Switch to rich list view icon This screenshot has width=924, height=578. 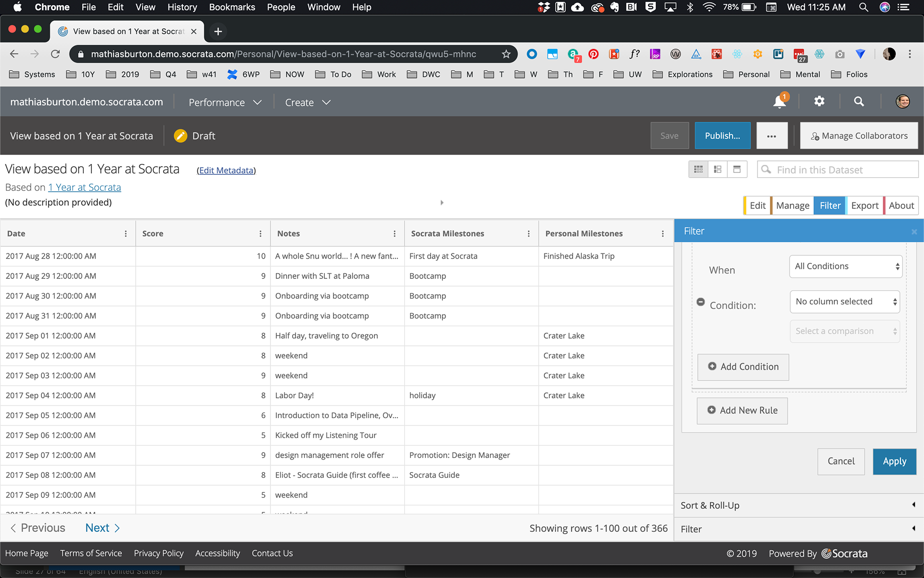click(718, 169)
